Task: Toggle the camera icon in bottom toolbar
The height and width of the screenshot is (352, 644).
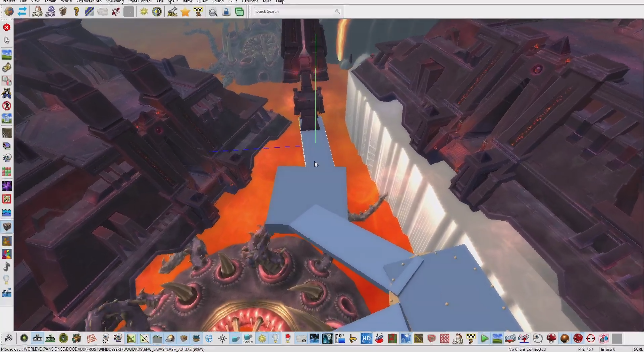Action: click(76, 339)
